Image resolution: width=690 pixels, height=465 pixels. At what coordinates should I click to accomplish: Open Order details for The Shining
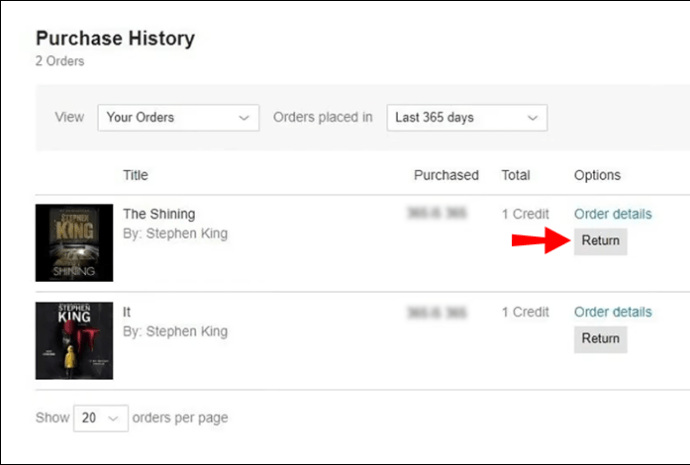click(613, 214)
